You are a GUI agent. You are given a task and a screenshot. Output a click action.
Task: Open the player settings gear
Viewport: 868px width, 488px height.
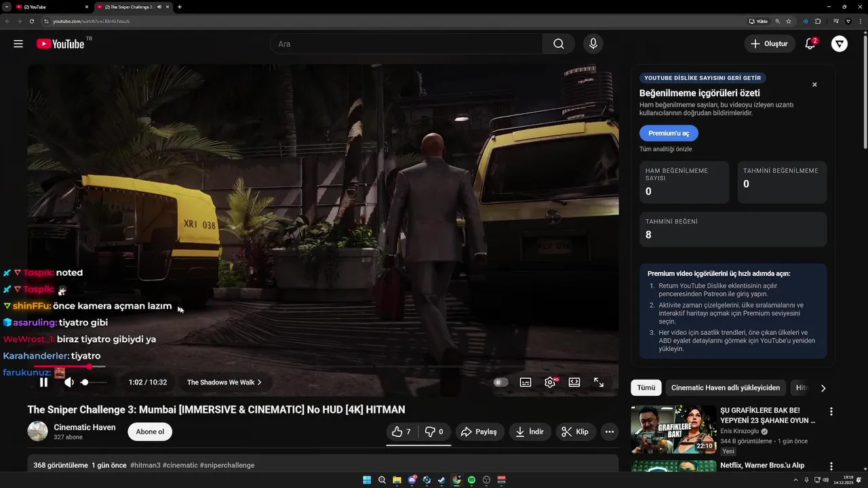coord(550,382)
